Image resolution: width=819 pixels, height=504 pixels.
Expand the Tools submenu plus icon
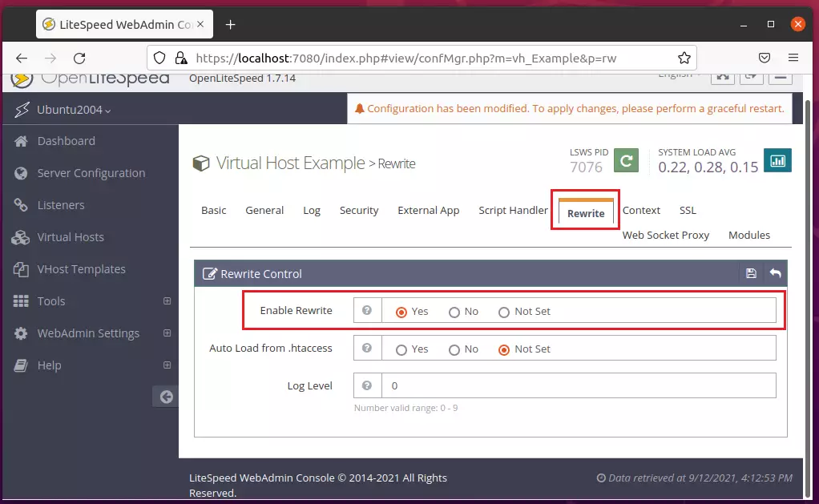coord(167,300)
